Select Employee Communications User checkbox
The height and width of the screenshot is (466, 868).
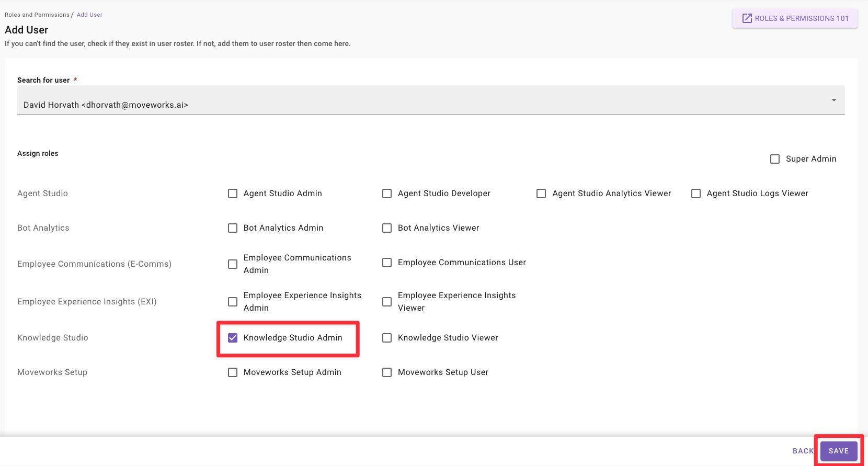[387, 263]
